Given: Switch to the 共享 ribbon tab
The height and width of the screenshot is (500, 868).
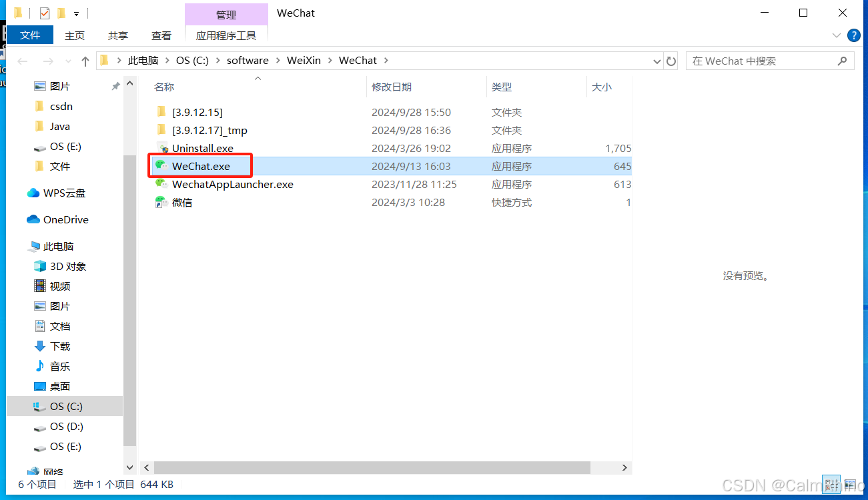Looking at the screenshot, I should tap(118, 35).
